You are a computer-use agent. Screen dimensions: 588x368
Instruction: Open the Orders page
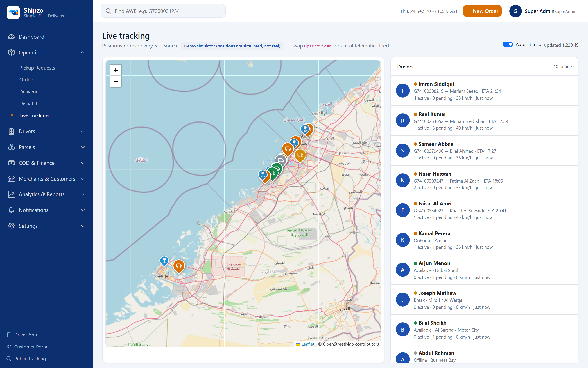[27, 80]
